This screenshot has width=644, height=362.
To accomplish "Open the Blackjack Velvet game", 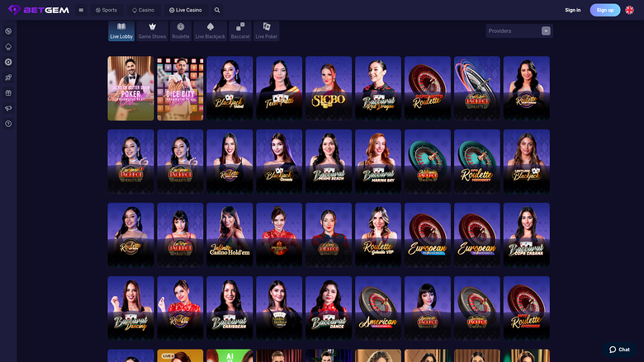I will 230,88.
